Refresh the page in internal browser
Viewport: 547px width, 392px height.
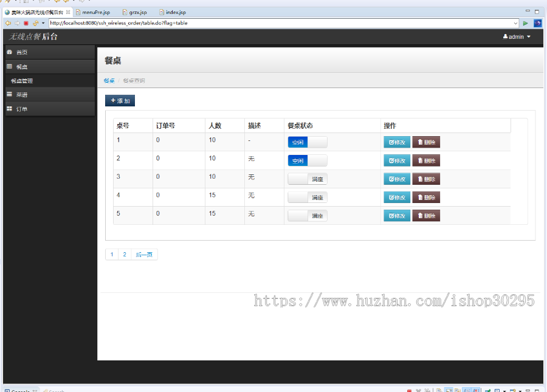[x=35, y=23]
